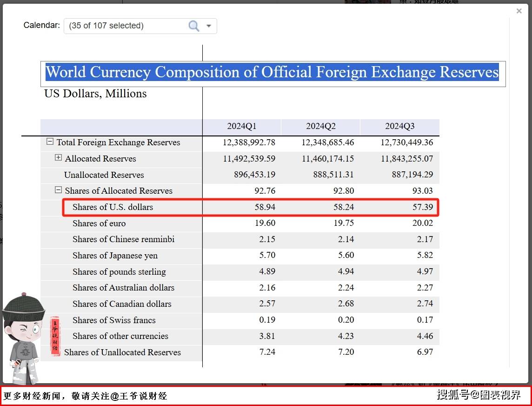This screenshot has height=406, width=532.
Task: Collapse Shares of Allocated Reserves row
Action: tap(58, 190)
